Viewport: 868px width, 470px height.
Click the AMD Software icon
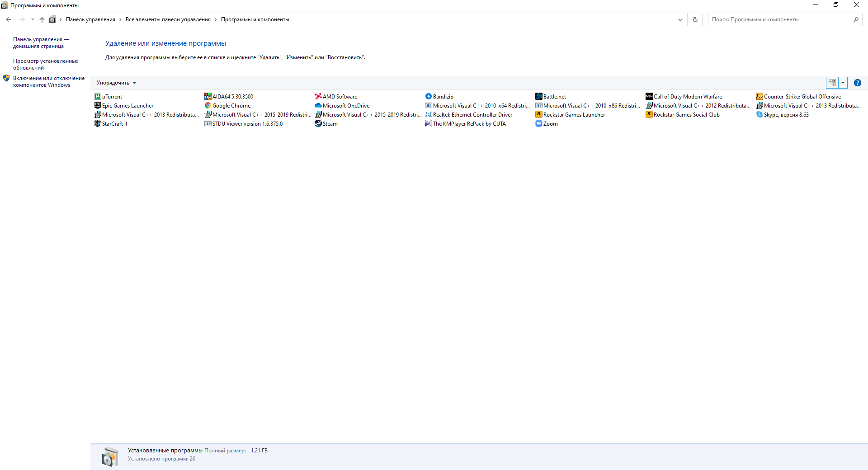click(x=318, y=96)
